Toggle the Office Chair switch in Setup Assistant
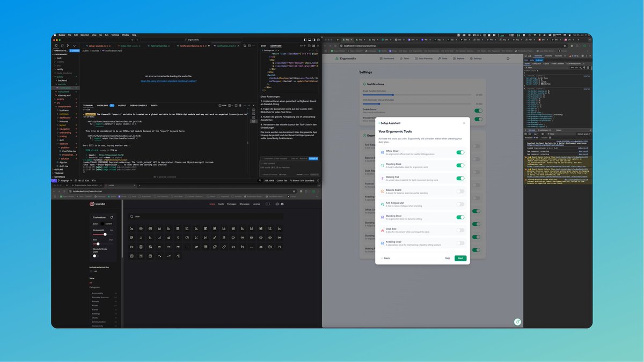Image resolution: width=644 pixels, height=362 pixels. pos(460,152)
